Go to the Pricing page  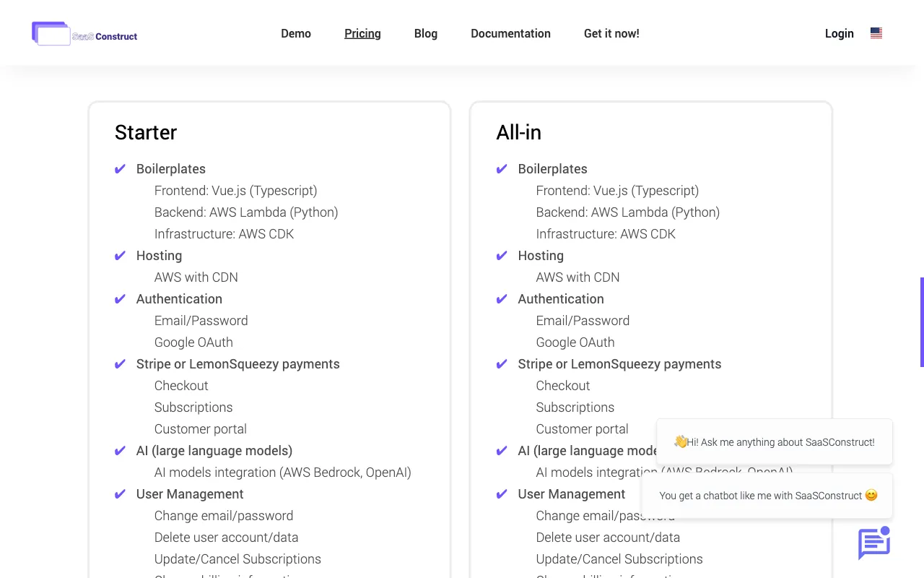(362, 33)
